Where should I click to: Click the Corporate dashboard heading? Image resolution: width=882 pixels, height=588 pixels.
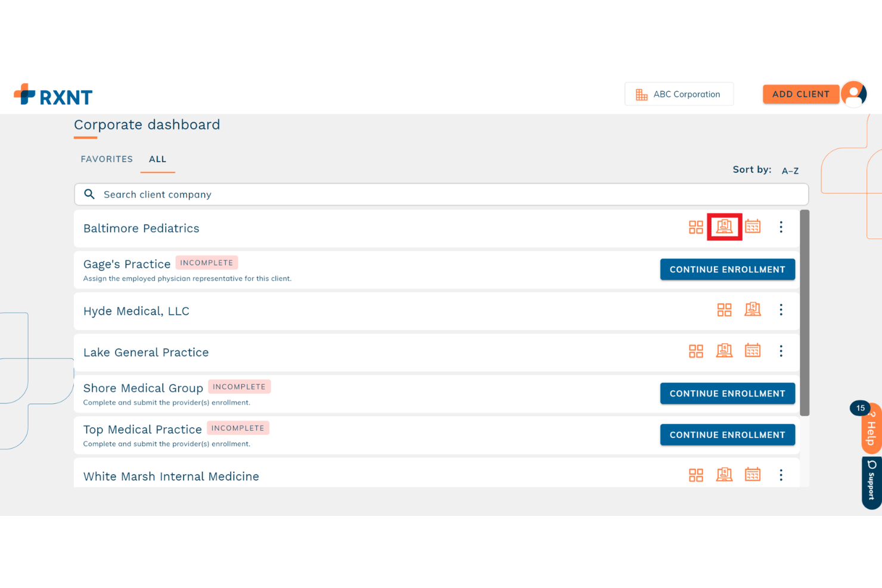point(147,125)
